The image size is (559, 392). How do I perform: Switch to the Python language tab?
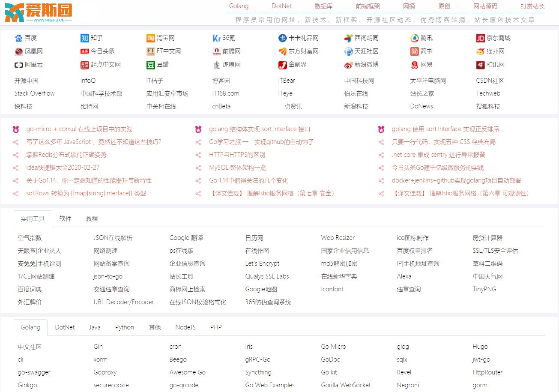pyautogui.click(x=125, y=327)
